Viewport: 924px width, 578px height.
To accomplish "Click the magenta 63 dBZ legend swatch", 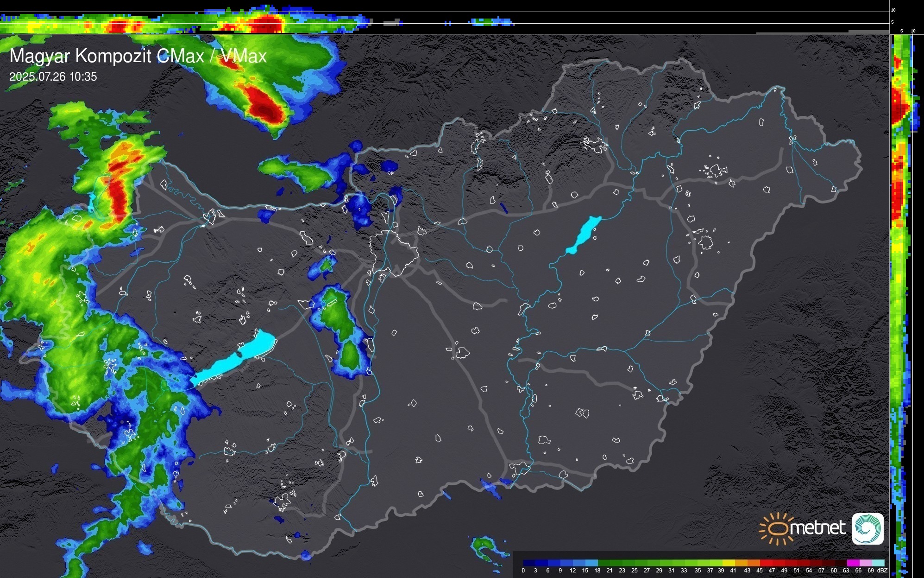I will tap(853, 563).
